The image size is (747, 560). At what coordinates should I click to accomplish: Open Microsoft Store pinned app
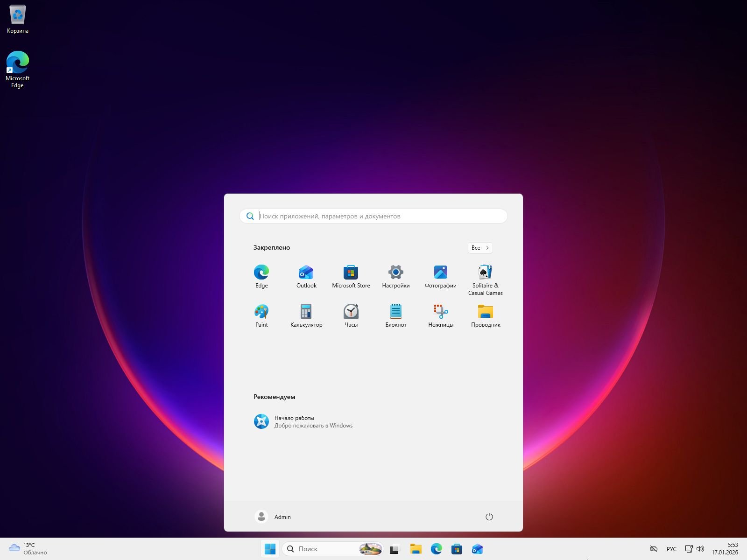tap(351, 276)
